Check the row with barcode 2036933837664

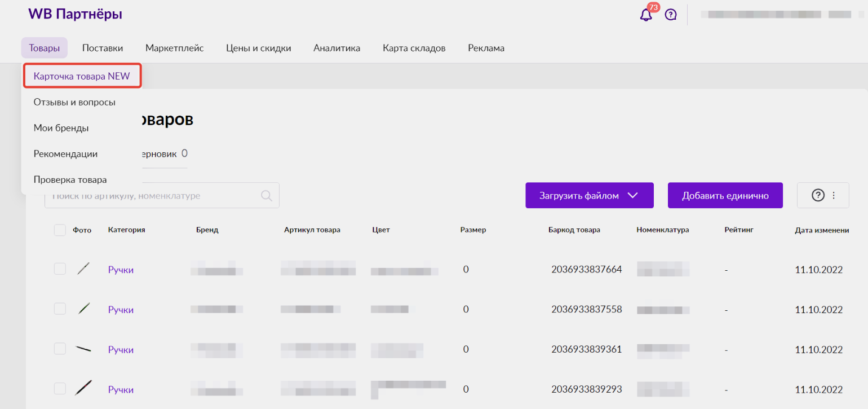tap(60, 269)
